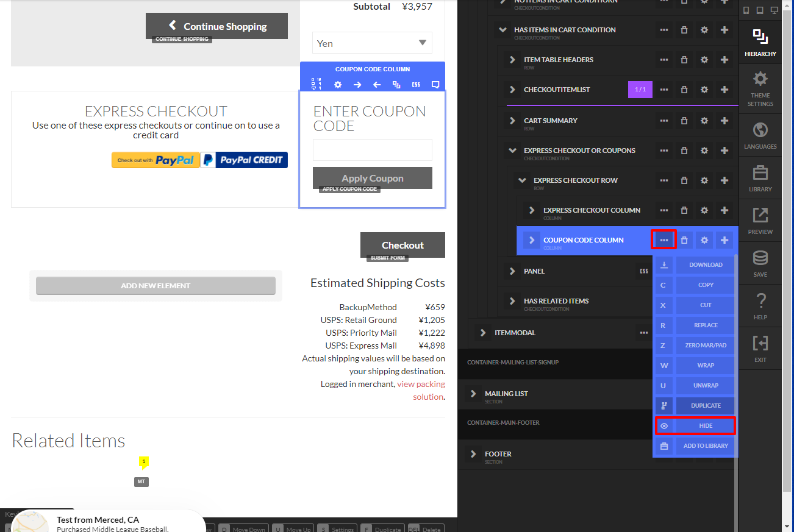The height and width of the screenshot is (532, 794).
Task: Click the Check out with PayPal button
Action: pyautogui.click(x=156, y=160)
